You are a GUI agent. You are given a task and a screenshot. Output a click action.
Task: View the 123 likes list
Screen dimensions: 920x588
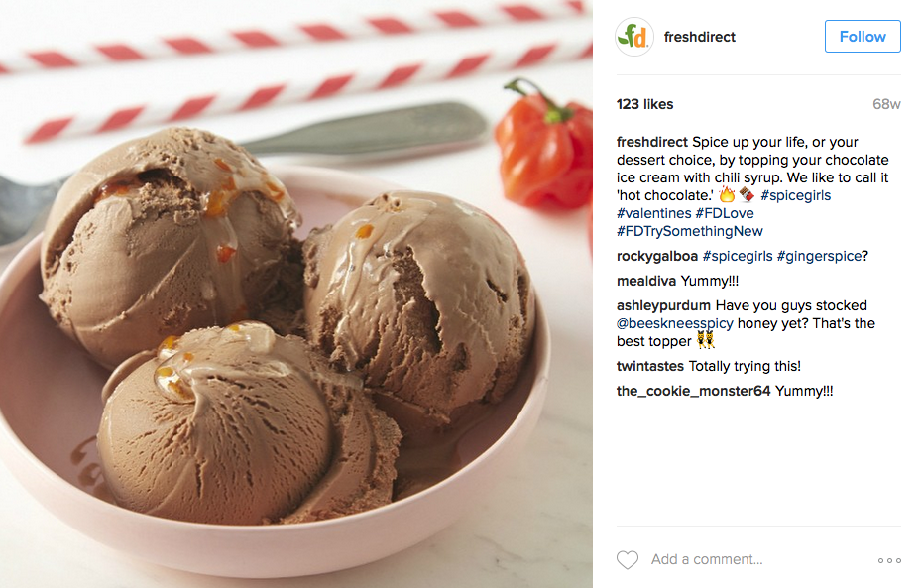coord(644,104)
